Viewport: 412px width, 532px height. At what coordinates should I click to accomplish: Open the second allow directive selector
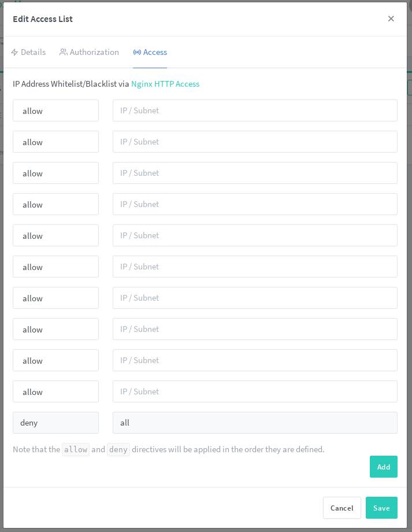[x=55, y=142]
